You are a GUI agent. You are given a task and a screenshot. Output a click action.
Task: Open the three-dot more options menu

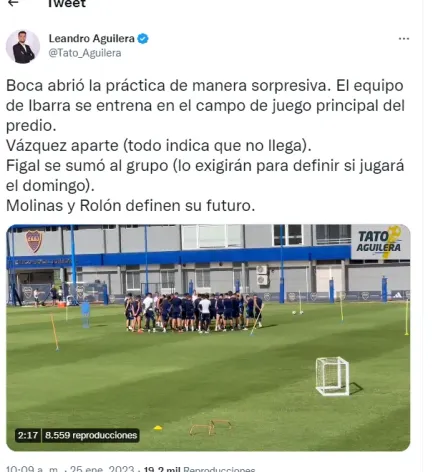pos(404,39)
